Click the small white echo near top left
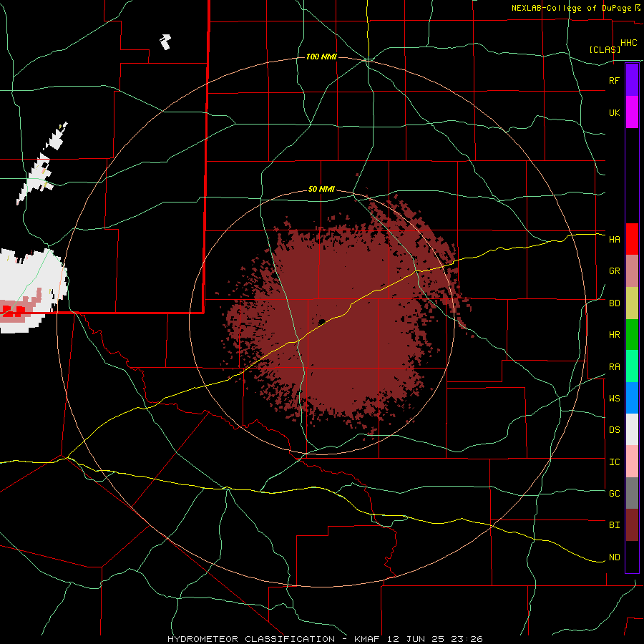Viewport: 644px width, 644px height. [165, 42]
